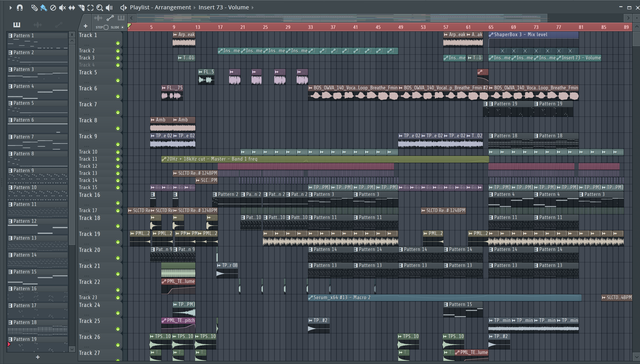Select the Slip tool
640x364 pixels.
pos(72,8)
